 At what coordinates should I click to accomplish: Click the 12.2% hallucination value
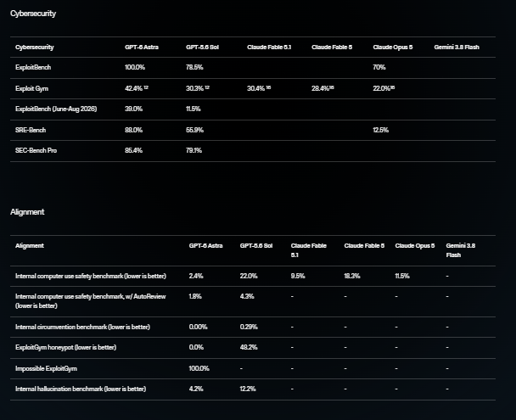(x=248, y=389)
